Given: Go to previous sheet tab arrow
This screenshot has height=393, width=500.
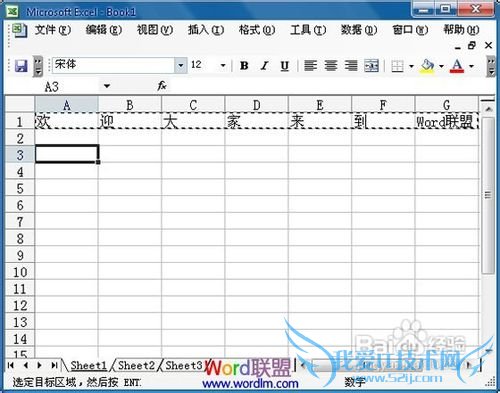Looking at the screenshot, I should click(x=25, y=365).
